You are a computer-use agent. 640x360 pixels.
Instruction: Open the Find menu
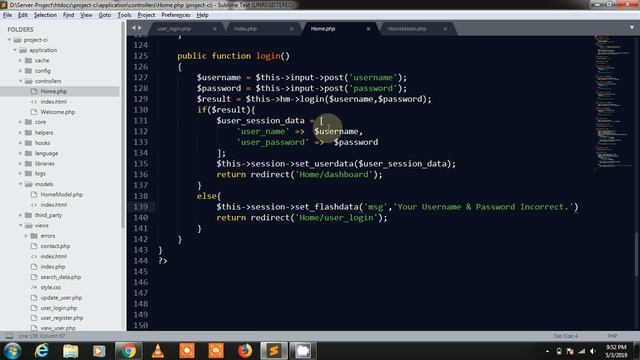(69, 15)
